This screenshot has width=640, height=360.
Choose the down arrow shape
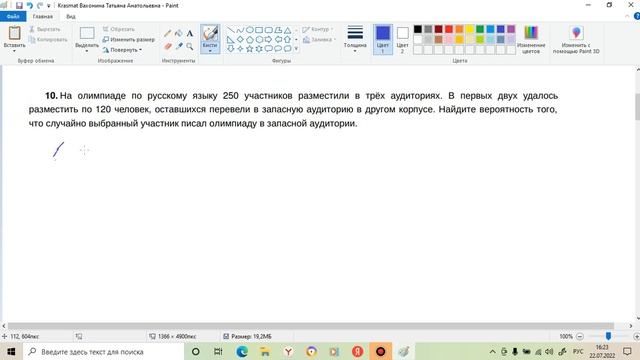tap(231, 49)
